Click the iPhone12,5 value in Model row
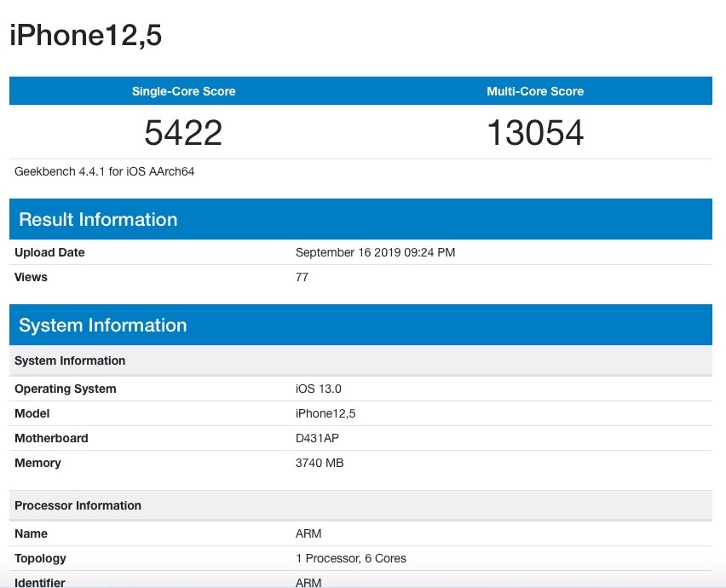This screenshot has height=588, width=726. pyautogui.click(x=326, y=413)
